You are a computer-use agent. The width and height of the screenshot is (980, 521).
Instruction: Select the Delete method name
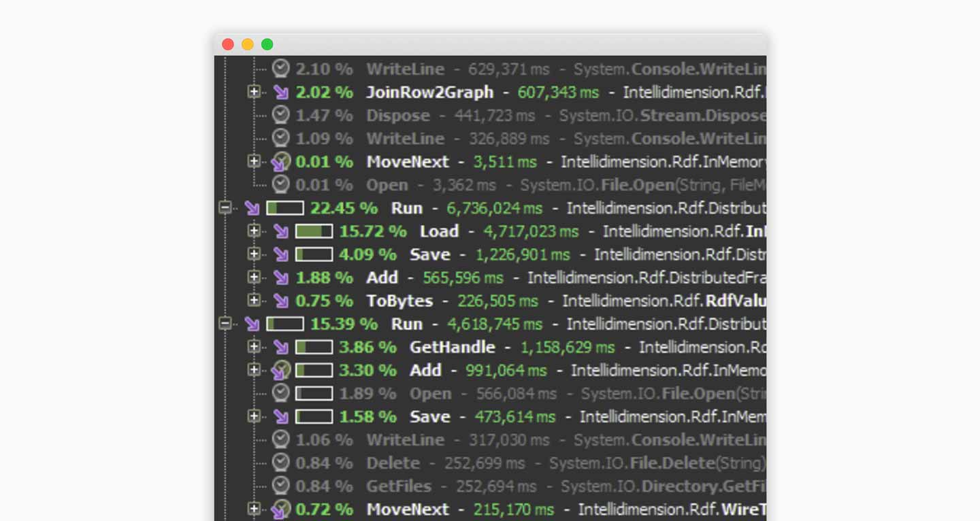coord(393,463)
